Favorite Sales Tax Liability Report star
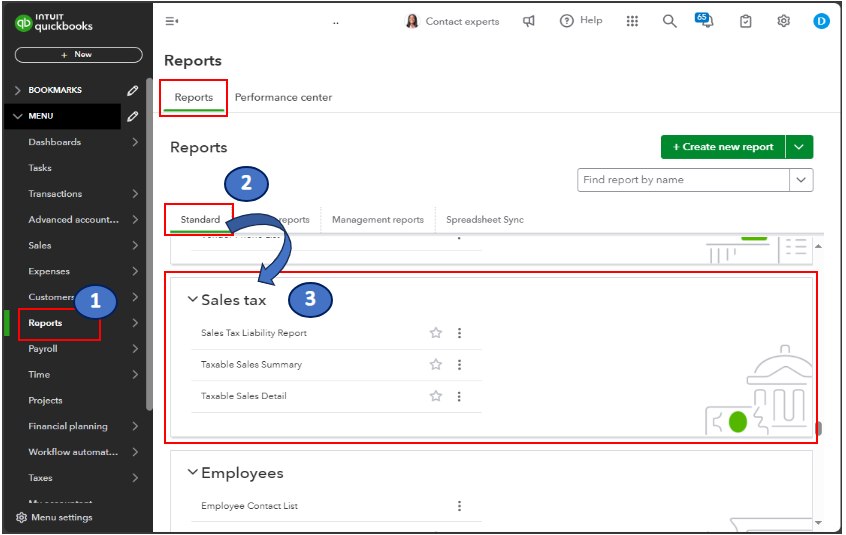This screenshot has width=846, height=535. [x=436, y=333]
